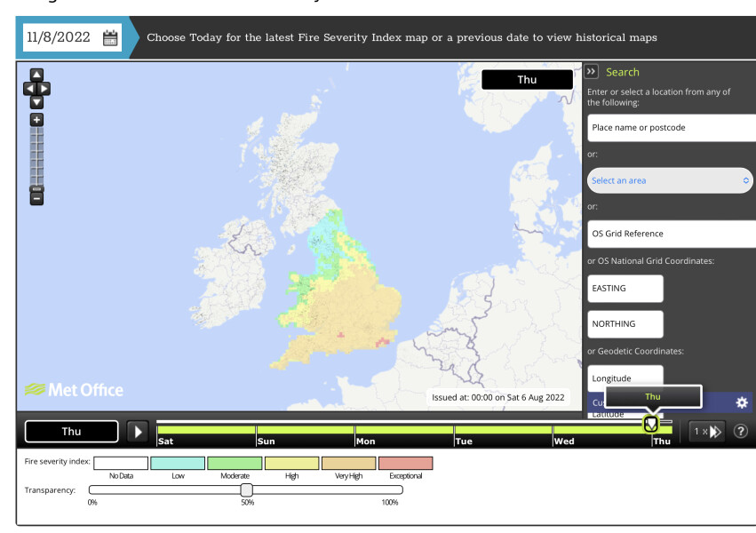Image resolution: width=756 pixels, height=533 pixels.
Task: Collapse the Search panel with the double-chevron
Action: pyautogui.click(x=590, y=72)
